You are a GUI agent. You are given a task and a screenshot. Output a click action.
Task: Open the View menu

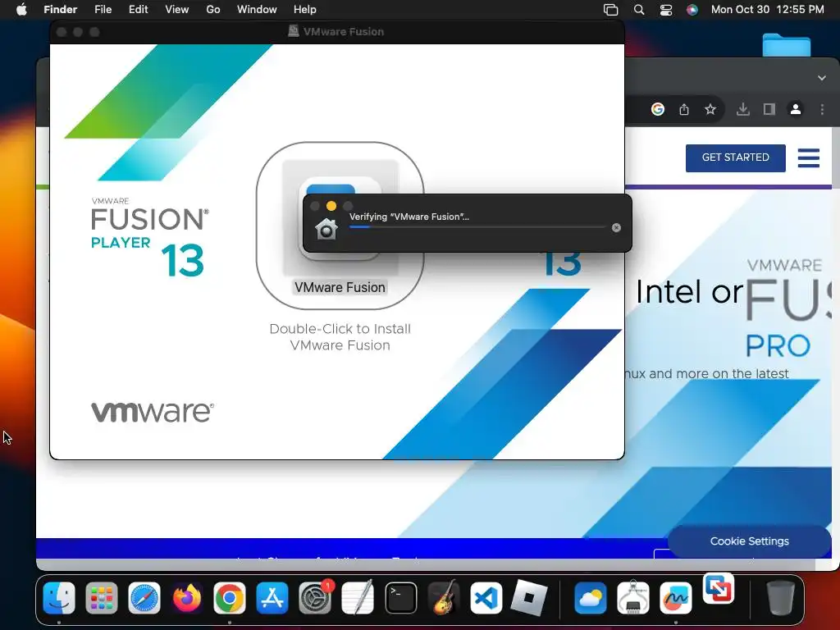coord(177,10)
